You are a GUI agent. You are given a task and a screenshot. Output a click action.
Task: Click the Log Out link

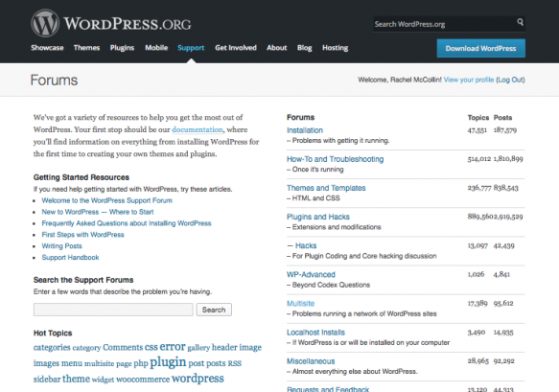pyautogui.click(x=510, y=80)
